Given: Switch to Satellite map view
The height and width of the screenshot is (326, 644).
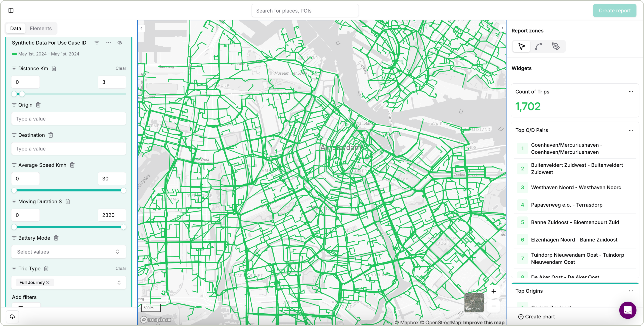Looking at the screenshot, I should click(474, 303).
